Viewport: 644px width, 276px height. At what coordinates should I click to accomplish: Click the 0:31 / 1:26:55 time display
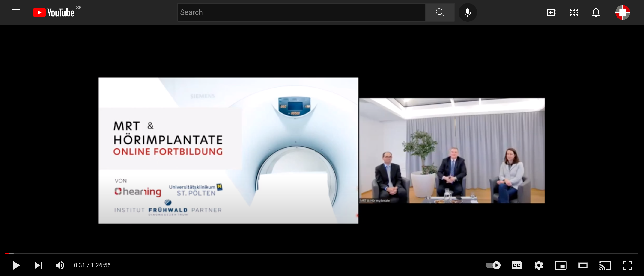tap(92, 265)
